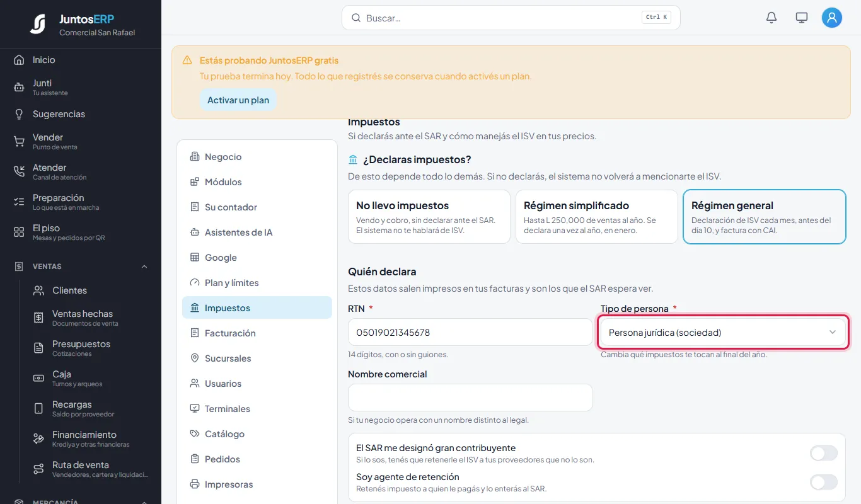
Task: Click the Inicio home icon
Action: (19, 60)
